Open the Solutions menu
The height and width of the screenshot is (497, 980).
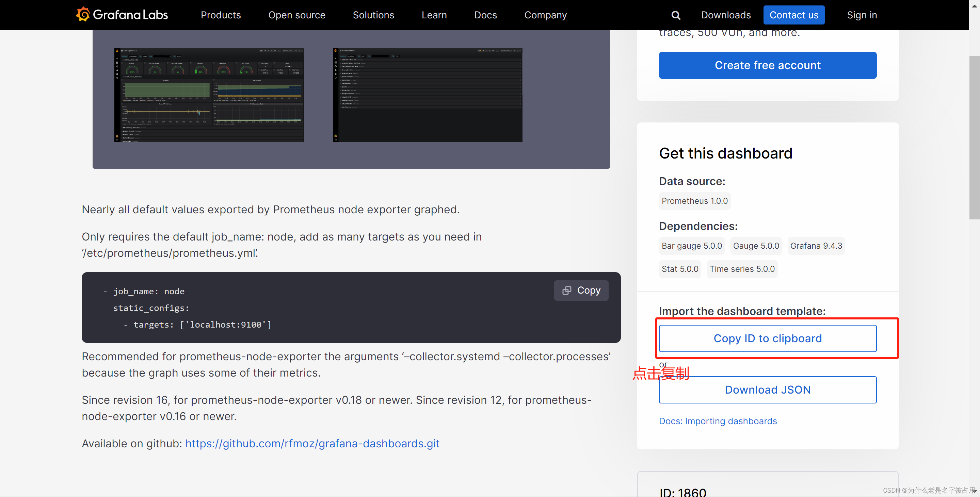pos(373,15)
